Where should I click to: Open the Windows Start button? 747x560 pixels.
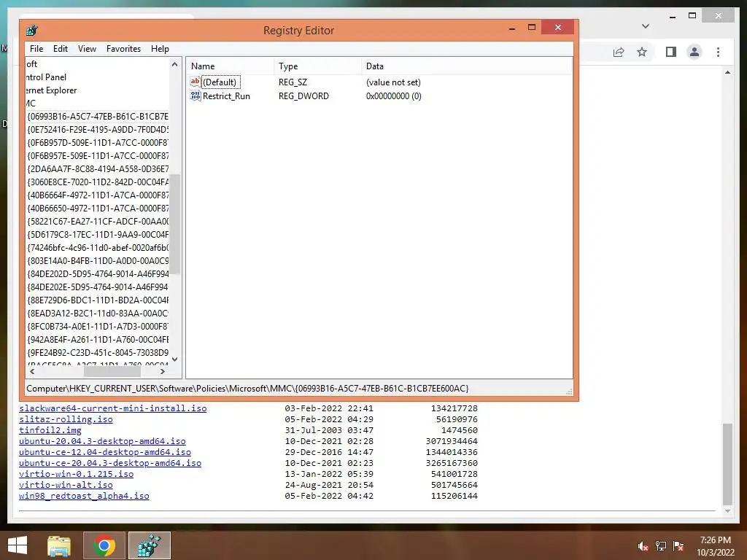coord(18,545)
